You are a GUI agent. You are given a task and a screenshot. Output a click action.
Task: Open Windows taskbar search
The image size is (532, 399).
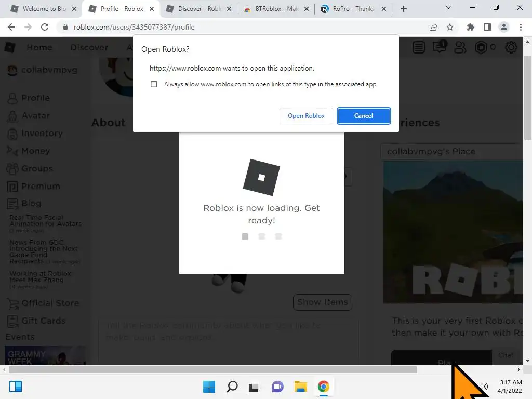pos(232,387)
